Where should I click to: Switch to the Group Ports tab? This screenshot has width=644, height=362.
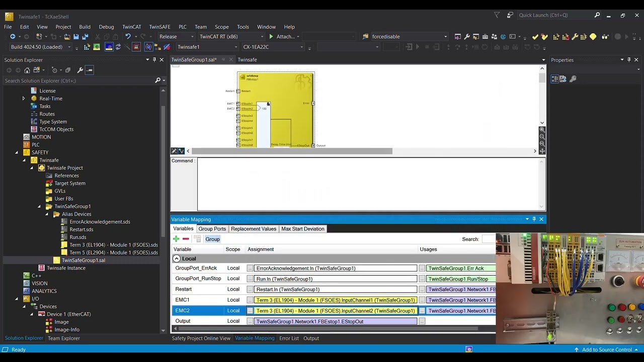click(x=212, y=229)
